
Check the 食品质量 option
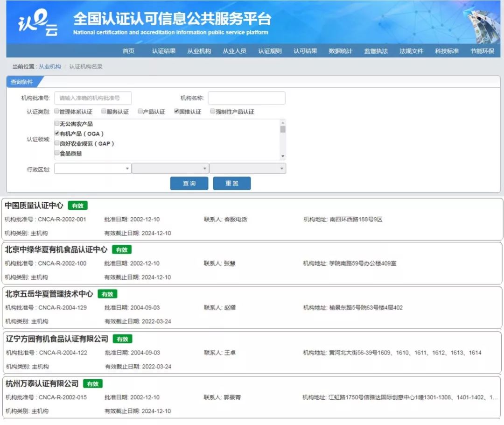click(x=56, y=154)
